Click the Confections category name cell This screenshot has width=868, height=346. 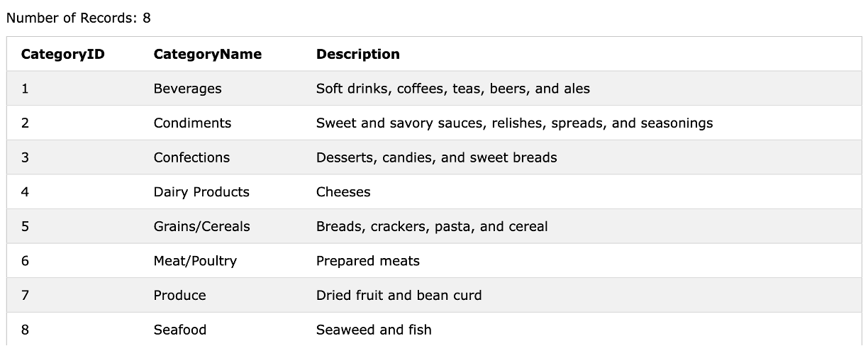pos(191,157)
